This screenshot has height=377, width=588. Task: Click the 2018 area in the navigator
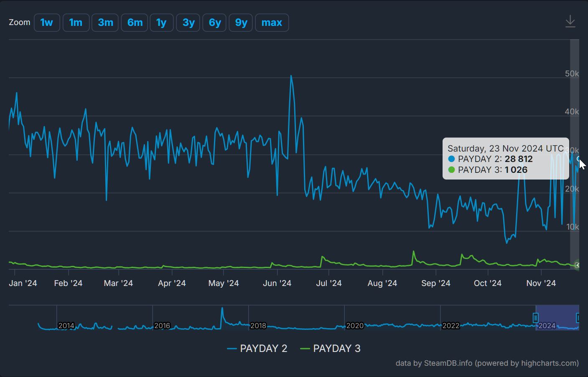tap(258, 326)
